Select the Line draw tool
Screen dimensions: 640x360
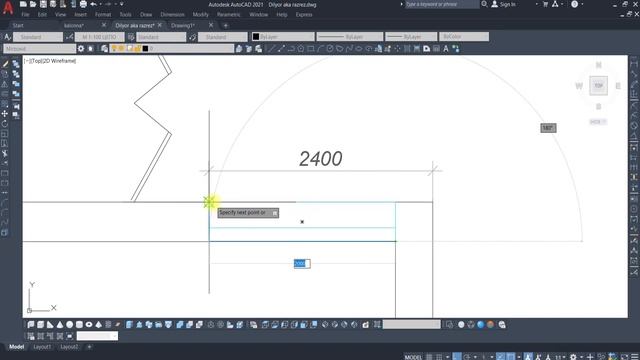coord(271,49)
